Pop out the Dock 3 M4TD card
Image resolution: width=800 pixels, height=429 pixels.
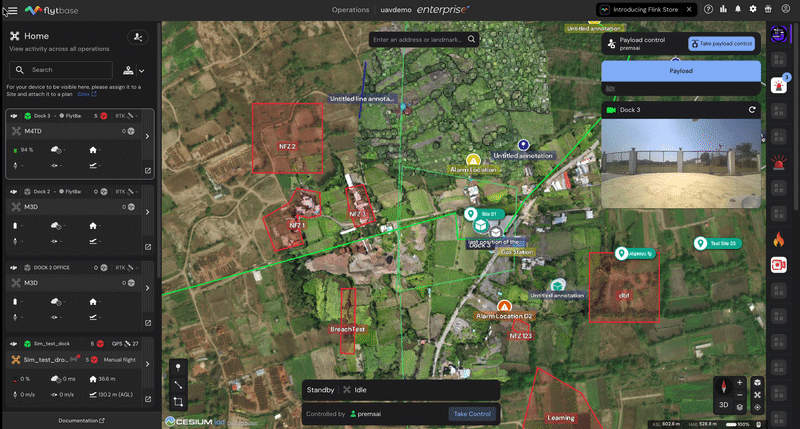(148, 171)
